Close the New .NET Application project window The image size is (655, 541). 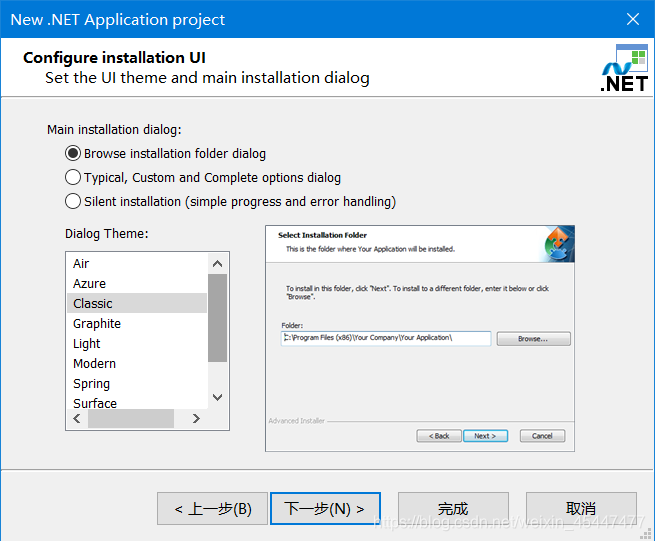[633, 19]
